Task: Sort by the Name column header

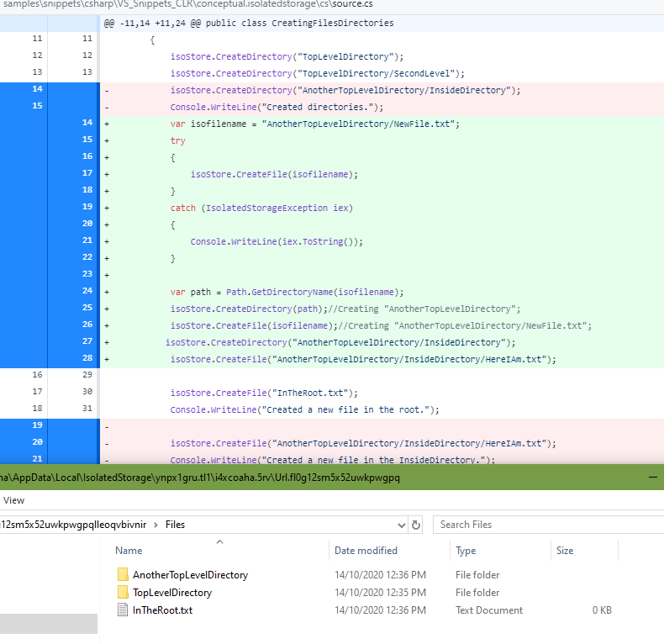Action: (x=129, y=551)
